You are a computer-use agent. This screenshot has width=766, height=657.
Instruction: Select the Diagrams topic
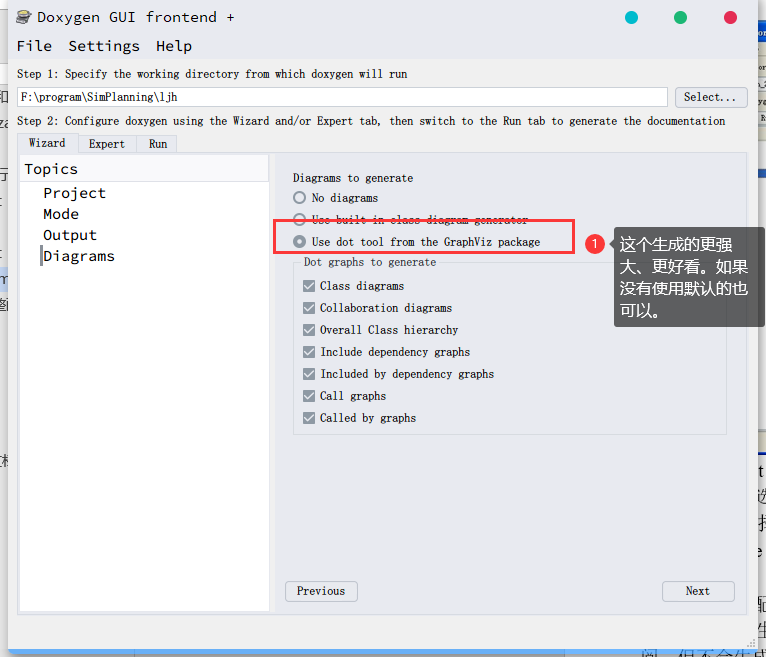pyautogui.click(x=79, y=256)
